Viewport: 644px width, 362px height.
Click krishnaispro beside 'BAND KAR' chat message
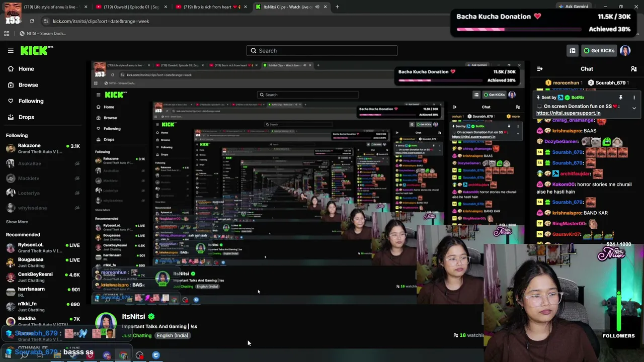(567, 213)
